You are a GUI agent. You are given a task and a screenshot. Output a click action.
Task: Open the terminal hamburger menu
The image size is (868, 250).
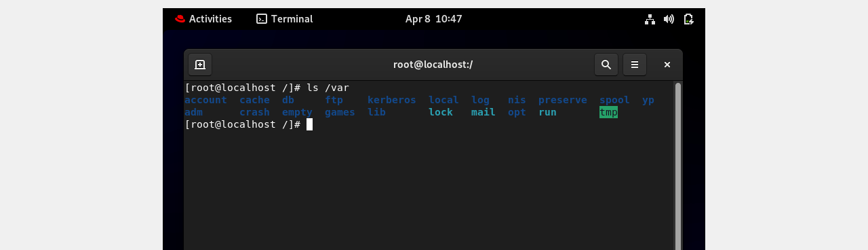click(x=635, y=65)
